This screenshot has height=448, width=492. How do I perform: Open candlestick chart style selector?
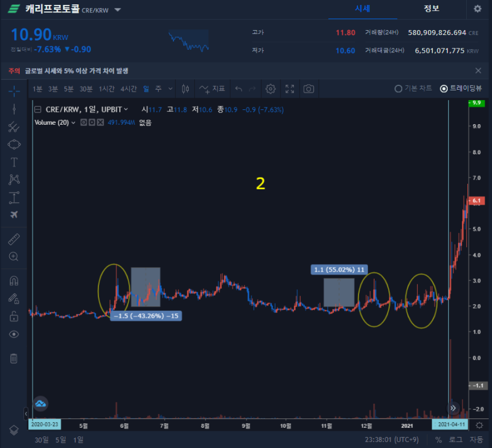186,89
